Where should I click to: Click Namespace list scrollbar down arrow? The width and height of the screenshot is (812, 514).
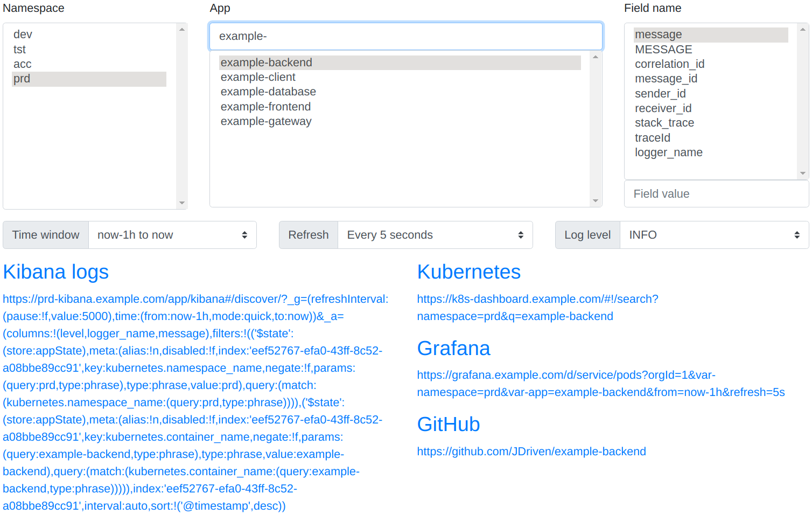182,203
